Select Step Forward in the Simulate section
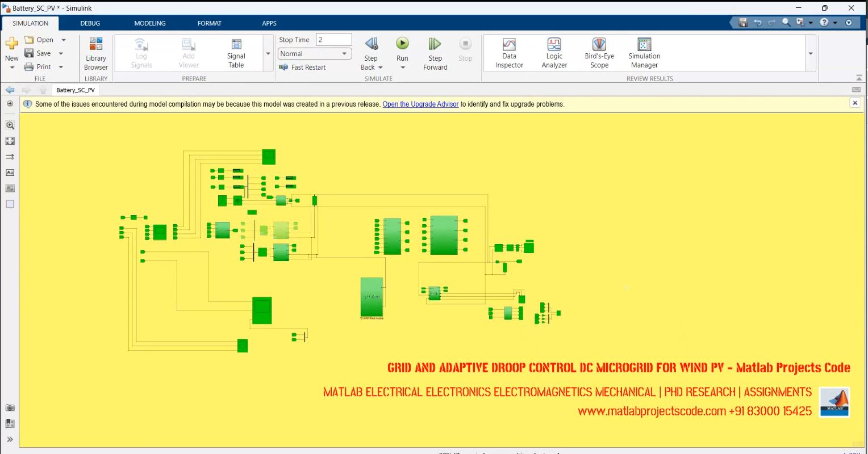 tap(435, 52)
